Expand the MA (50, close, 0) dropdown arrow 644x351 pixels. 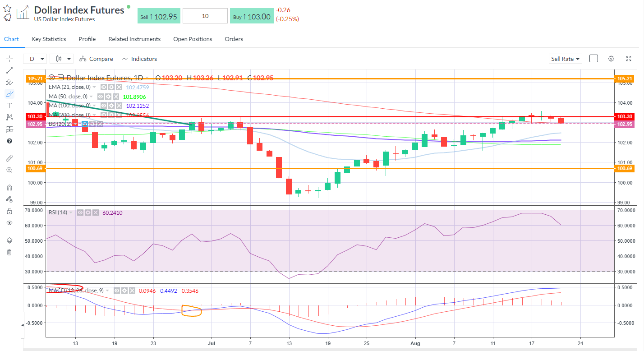(x=92, y=97)
